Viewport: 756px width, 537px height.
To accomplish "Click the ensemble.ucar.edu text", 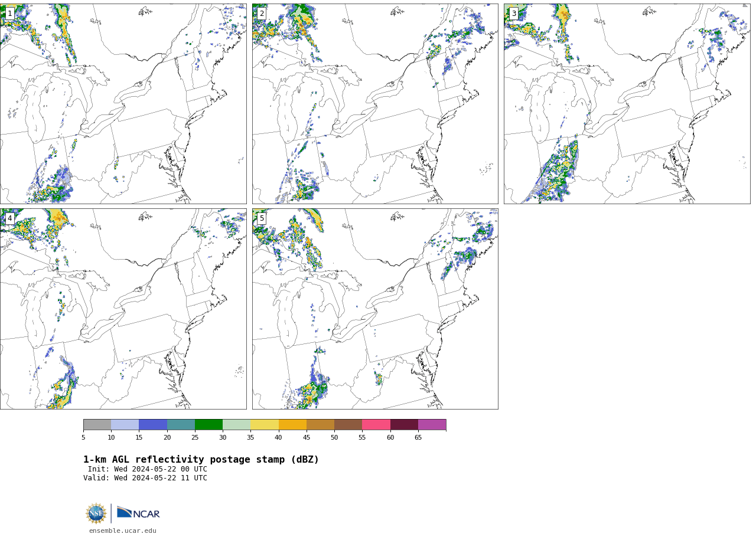I will pyautogui.click(x=123, y=531).
